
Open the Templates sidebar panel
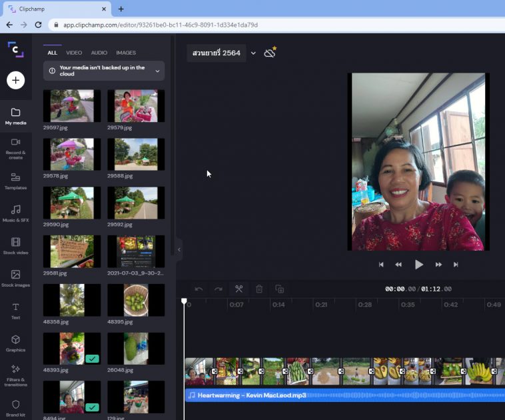click(15, 181)
